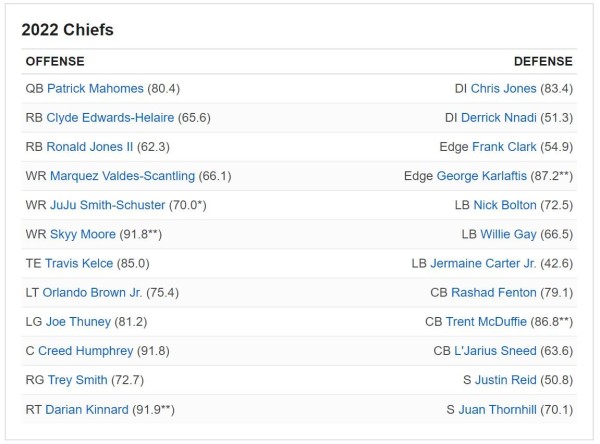The image size is (600, 444).
Task: Open Frank Clark's page
Action: tap(503, 146)
